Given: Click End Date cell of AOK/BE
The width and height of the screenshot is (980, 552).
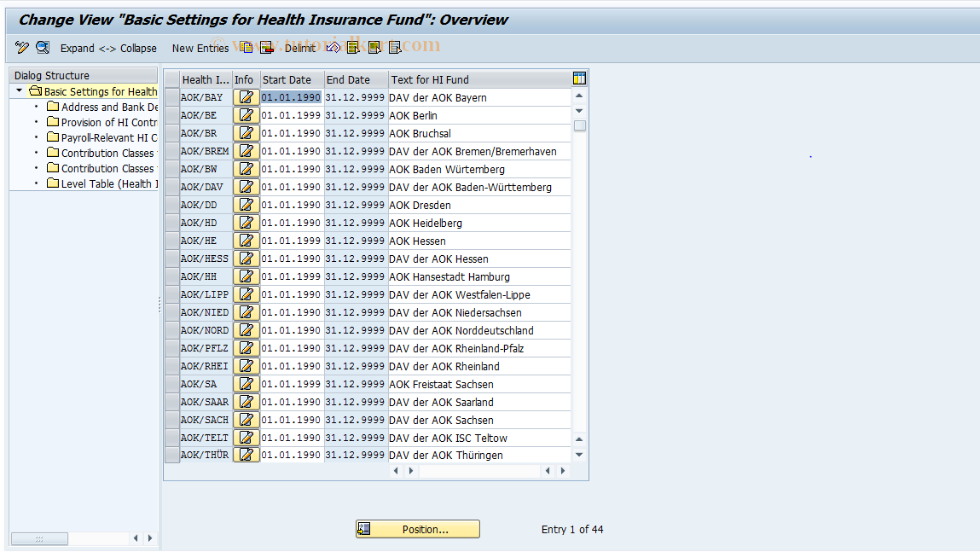Looking at the screenshot, I should (355, 116).
